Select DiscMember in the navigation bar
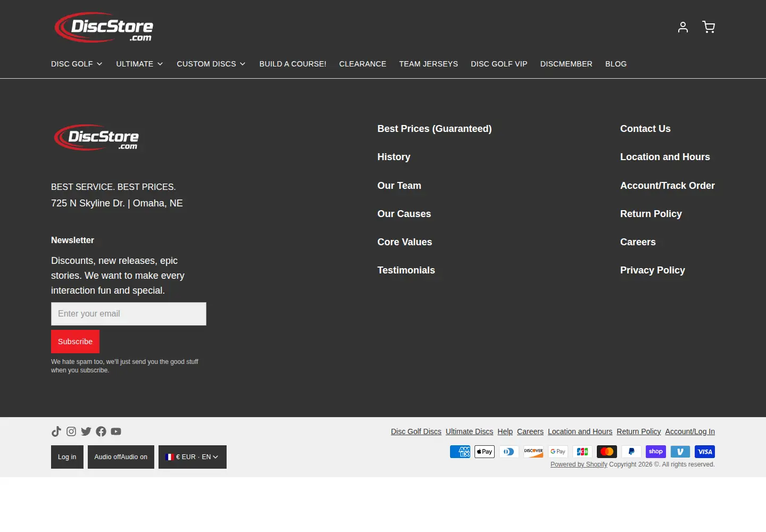Image resolution: width=766 pixels, height=532 pixels. pyautogui.click(x=567, y=64)
